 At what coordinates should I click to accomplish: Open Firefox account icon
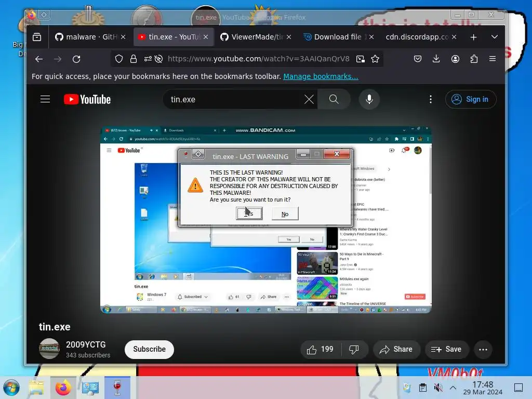coord(455,59)
